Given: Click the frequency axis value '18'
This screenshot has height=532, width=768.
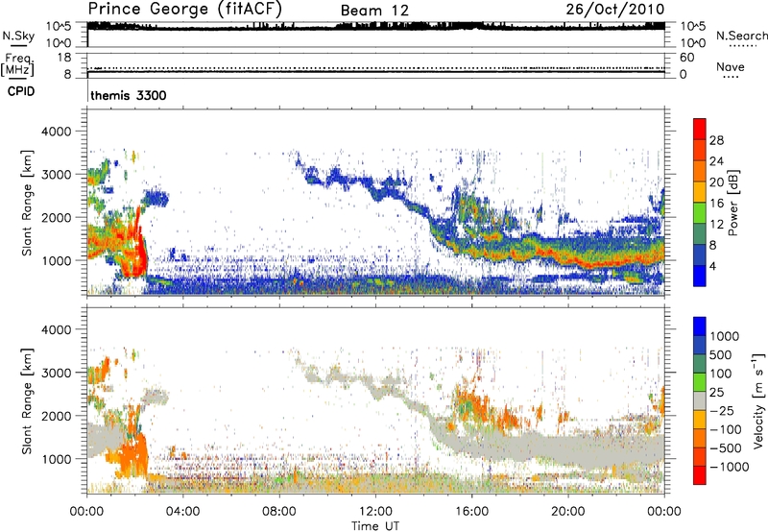Looking at the screenshot, I should 64,58.
